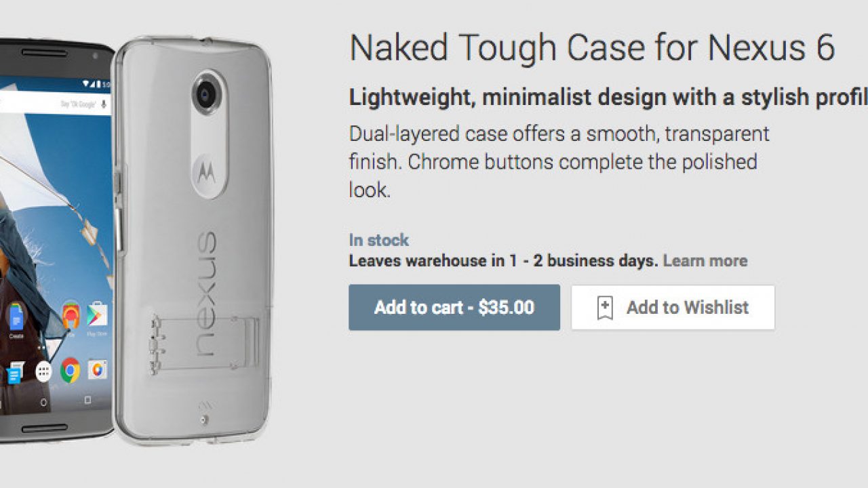The image size is (868, 488).
Task: Open the app drawer icon on phone
Action: (43, 371)
